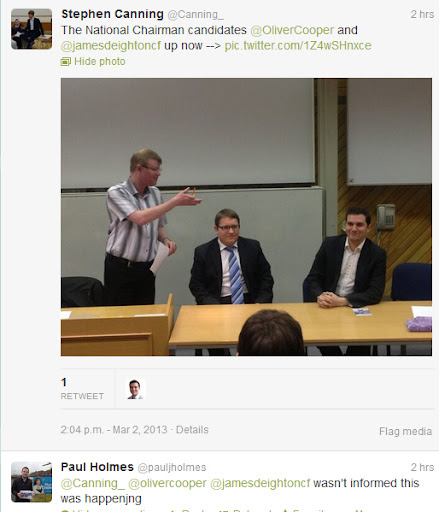Screen dimensions: 439x512
Task: Follow the pic.twitter.com/1Z4wSHnxce link
Action: [x=298, y=46]
